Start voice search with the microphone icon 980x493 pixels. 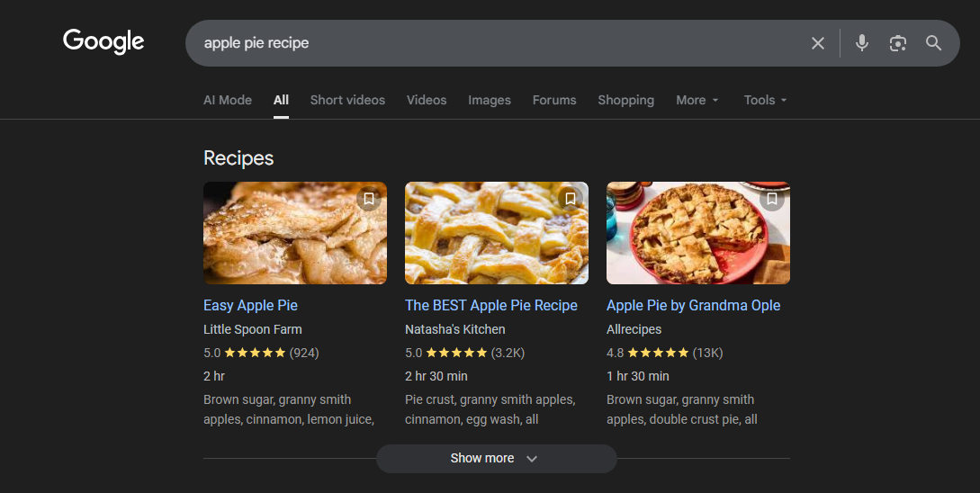(862, 43)
